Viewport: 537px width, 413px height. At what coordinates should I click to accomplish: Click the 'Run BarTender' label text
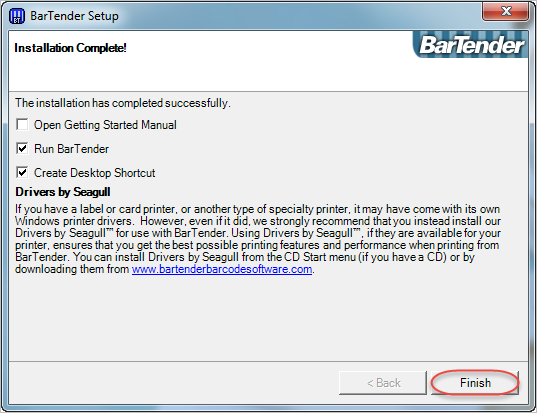coord(71,149)
